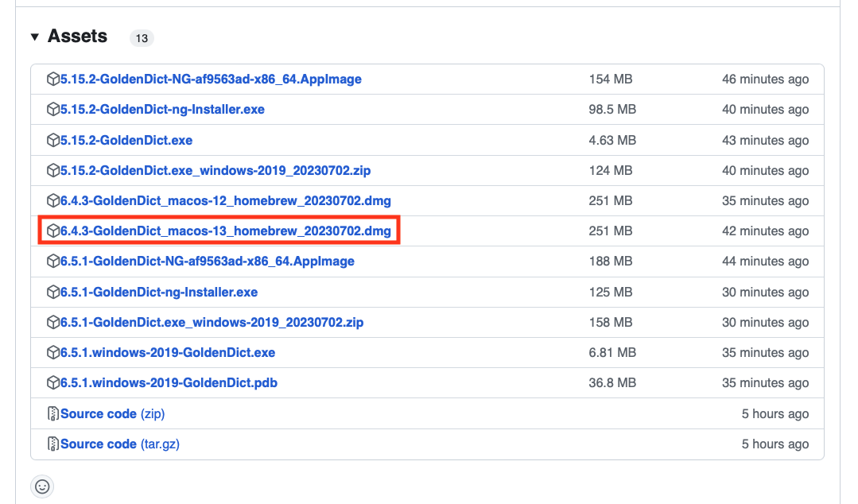Screen dimensions: 858x504
Task: Click package icon beside 6.5.1.windows-2019-GoldenDict.exe
Action: [x=53, y=352]
